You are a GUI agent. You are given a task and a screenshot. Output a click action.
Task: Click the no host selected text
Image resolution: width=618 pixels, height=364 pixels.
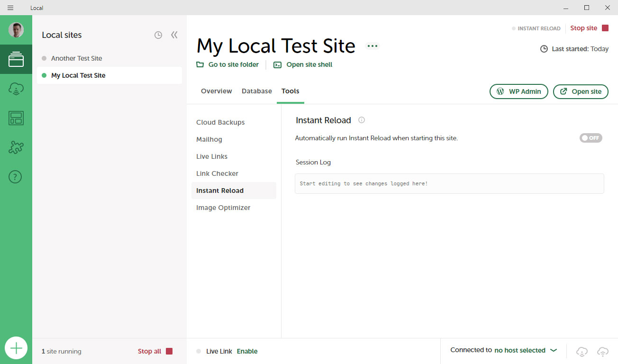click(x=520, y=350)
